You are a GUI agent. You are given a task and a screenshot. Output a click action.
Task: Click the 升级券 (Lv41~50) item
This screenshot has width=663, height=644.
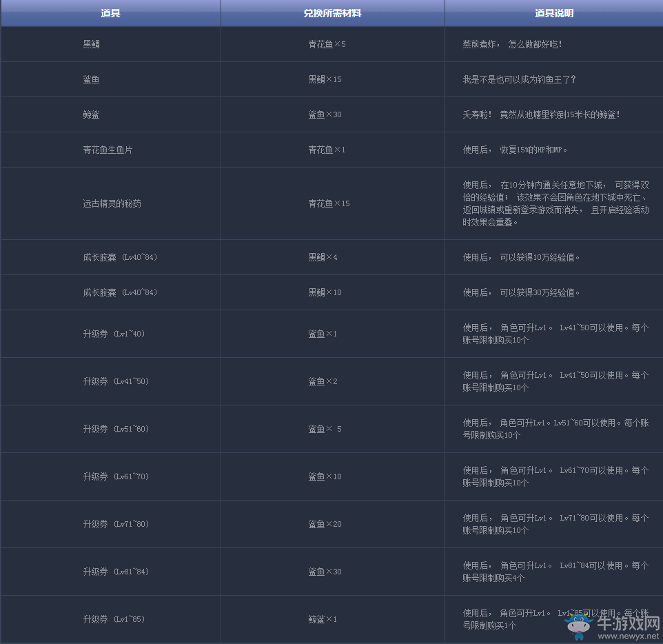click(116, 381)
